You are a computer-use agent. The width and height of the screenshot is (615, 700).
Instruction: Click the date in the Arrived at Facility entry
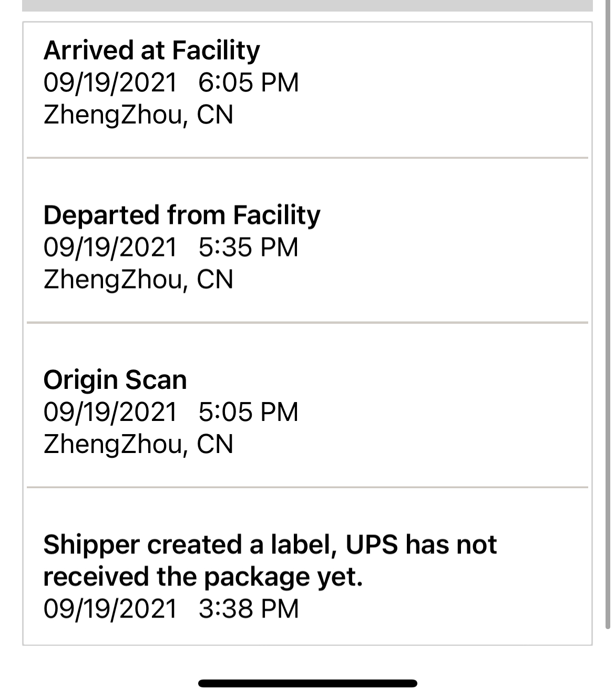coord(110,83)
